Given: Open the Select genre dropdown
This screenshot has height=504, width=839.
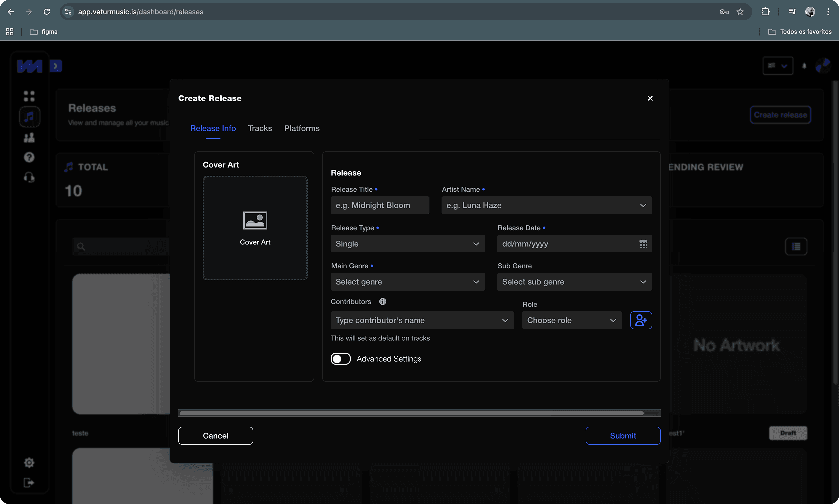Looking at the screenshot, I should [x=408, y=282].
